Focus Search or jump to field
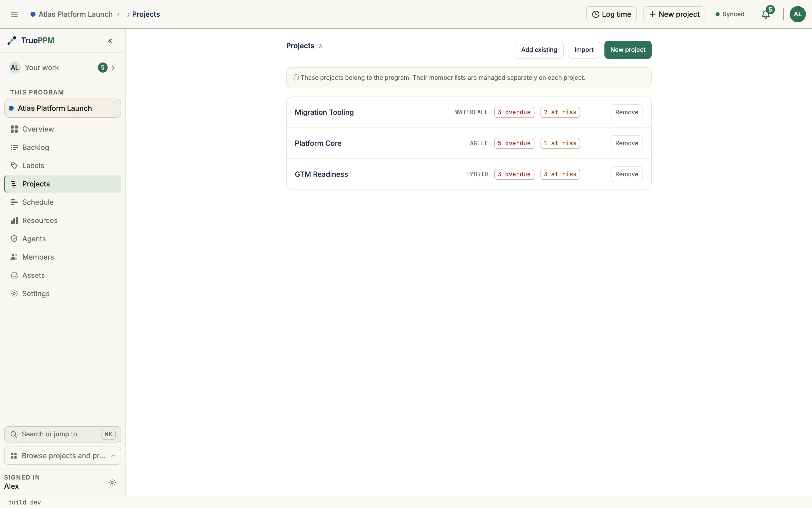 coord(63,434)
